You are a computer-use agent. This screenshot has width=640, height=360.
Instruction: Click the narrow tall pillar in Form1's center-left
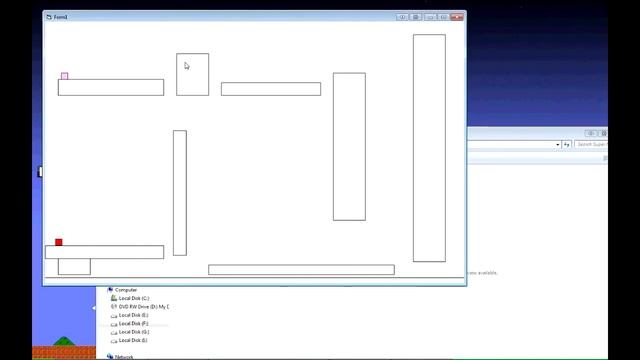coord(180,193)
